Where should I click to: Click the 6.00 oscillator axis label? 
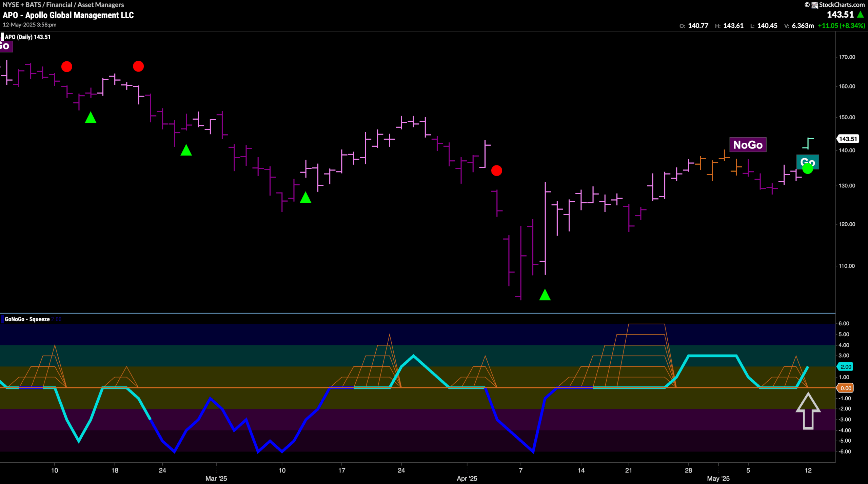pos(844,324)
